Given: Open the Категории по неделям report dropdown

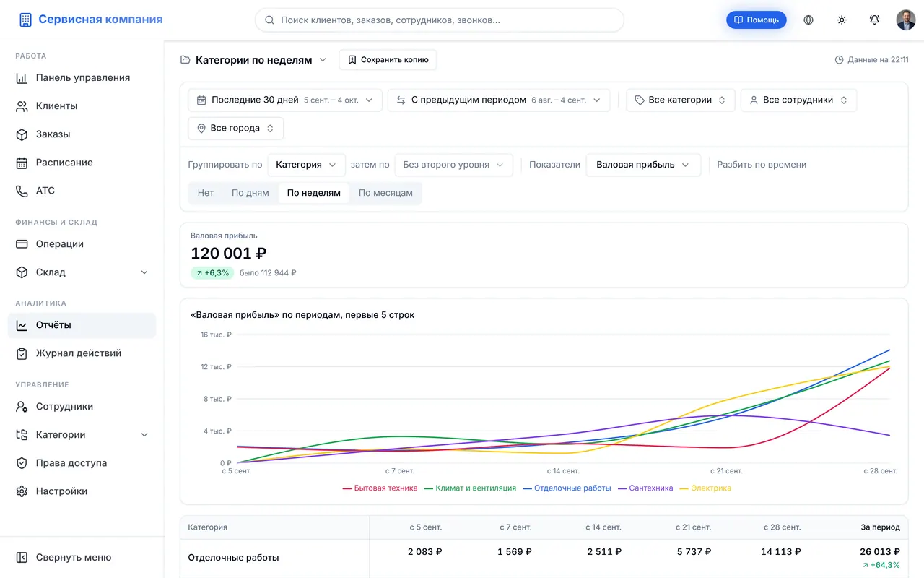Looking at the screenshot, I should [x=254, y=60].
